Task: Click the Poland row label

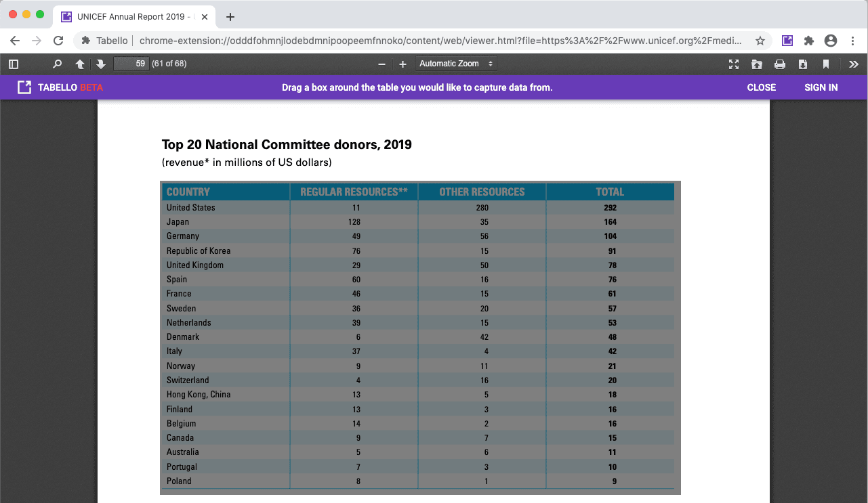Action: click(x=179, y=481)
